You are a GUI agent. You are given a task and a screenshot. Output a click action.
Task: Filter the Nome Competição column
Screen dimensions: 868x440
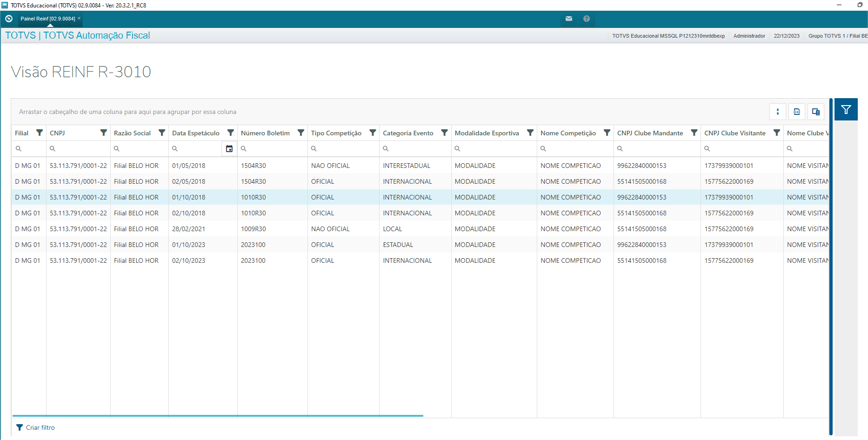pyautogui.click(x=607, y=133)
